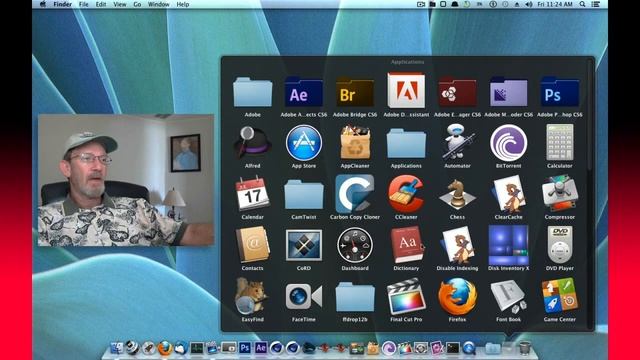This screenshot has width=640, height=360.
Task: Open Disk Inventory X
Action: [509, 245]
